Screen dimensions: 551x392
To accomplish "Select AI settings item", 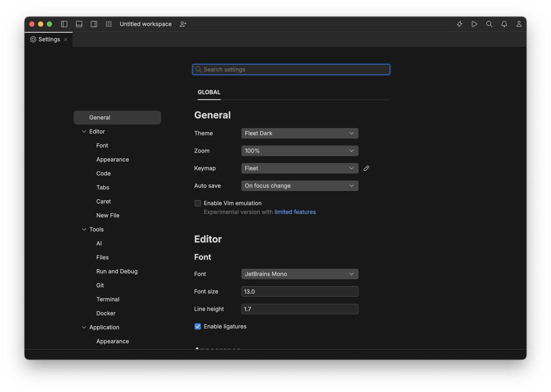I will pos(99,243).
